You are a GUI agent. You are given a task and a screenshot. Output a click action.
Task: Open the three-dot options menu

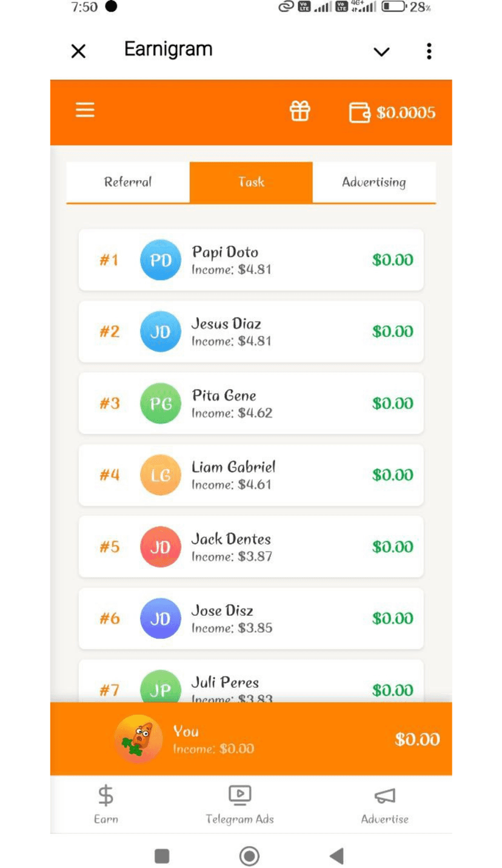429,52
